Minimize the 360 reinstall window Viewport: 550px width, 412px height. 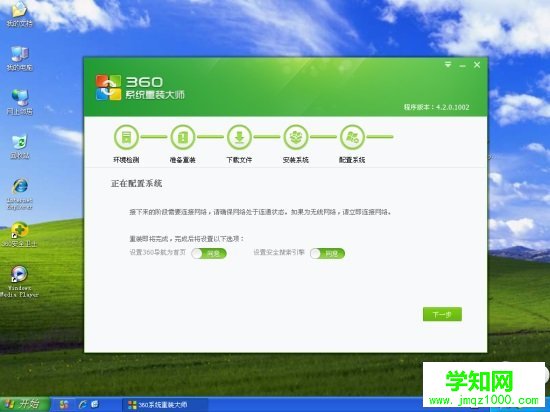tap(462, 65)
